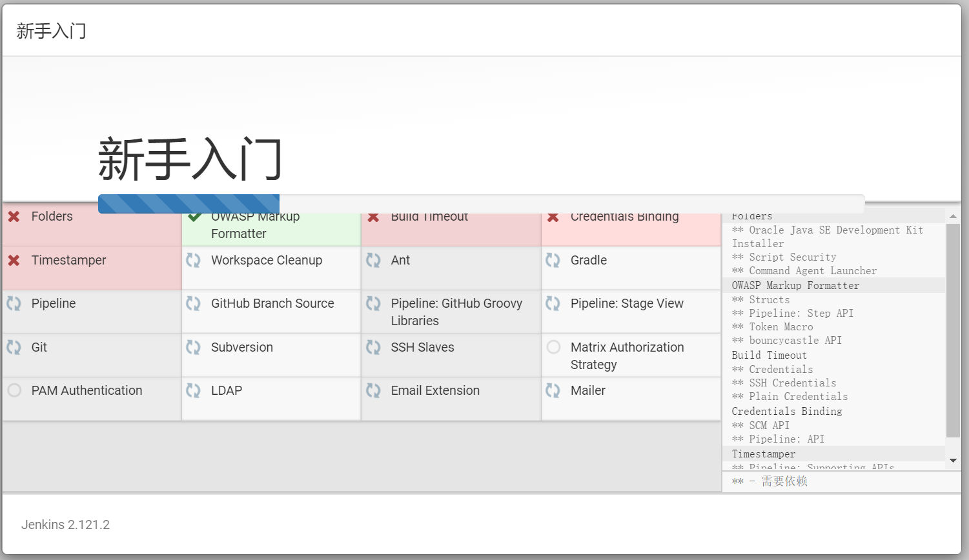Click the Git plugin name
This screenshot has width=969, height=560.
coord(39,347)
